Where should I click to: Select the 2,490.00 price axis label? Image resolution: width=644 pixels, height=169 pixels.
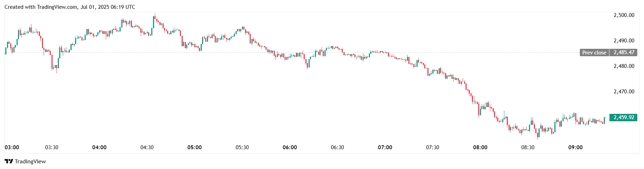pos(624,41)
